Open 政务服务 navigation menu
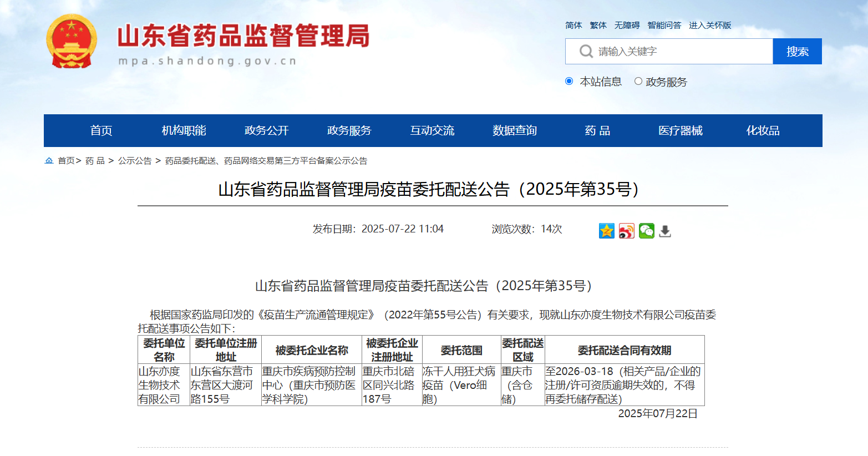The height and width of the screenshot is (456, 868). [349, 130]
